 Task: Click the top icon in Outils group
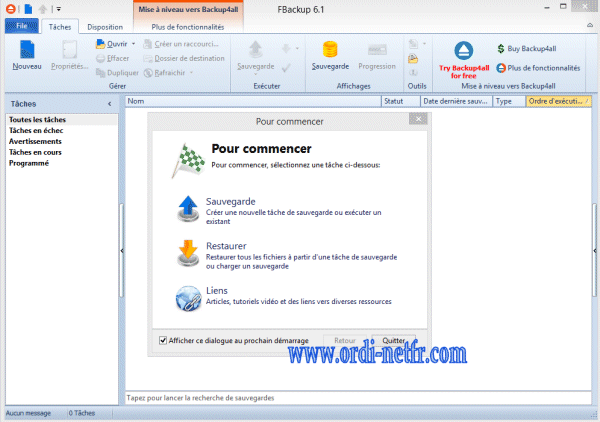click(x=413, y=44)
